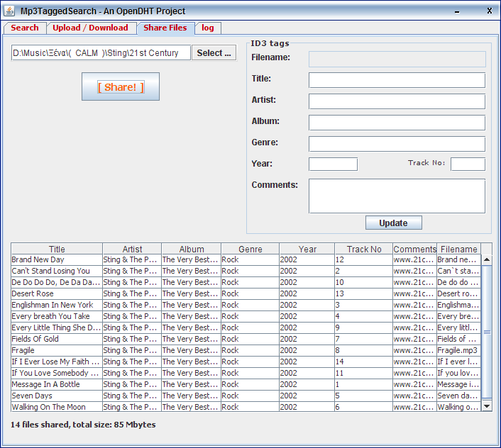The image size is (501, 448).
Task: Select 'Every breath You Take' row
Action: (246, 316)
